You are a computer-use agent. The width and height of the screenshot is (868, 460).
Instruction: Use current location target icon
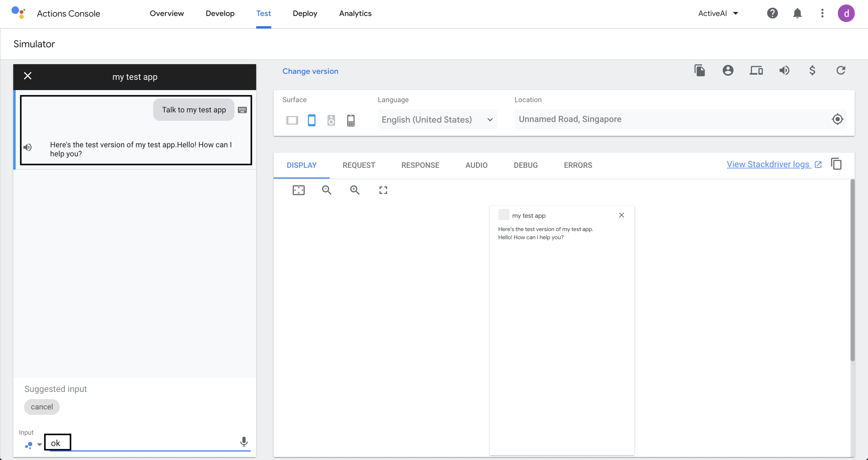point(837,119)
